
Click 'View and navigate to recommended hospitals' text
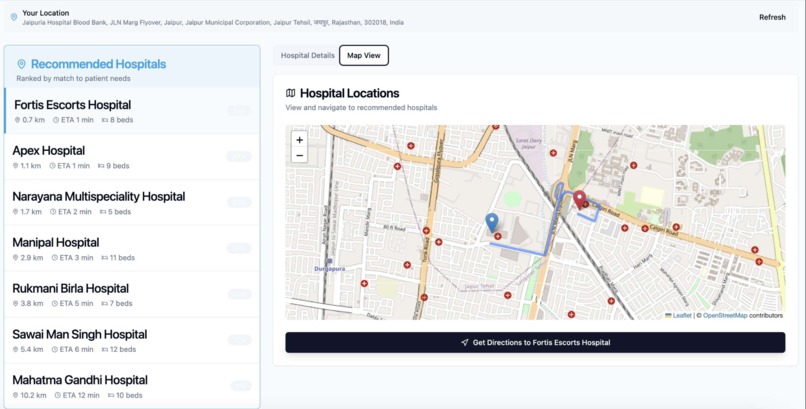point(361,108)
